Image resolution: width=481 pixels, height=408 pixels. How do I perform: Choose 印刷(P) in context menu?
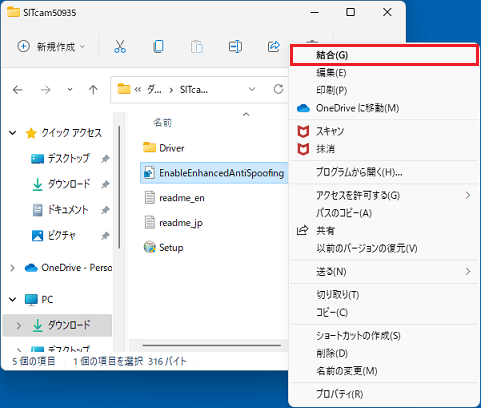point(384,90)
